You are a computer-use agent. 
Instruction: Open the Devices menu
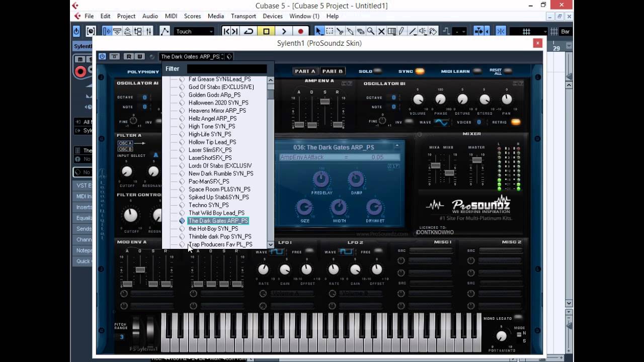[272, 16]
